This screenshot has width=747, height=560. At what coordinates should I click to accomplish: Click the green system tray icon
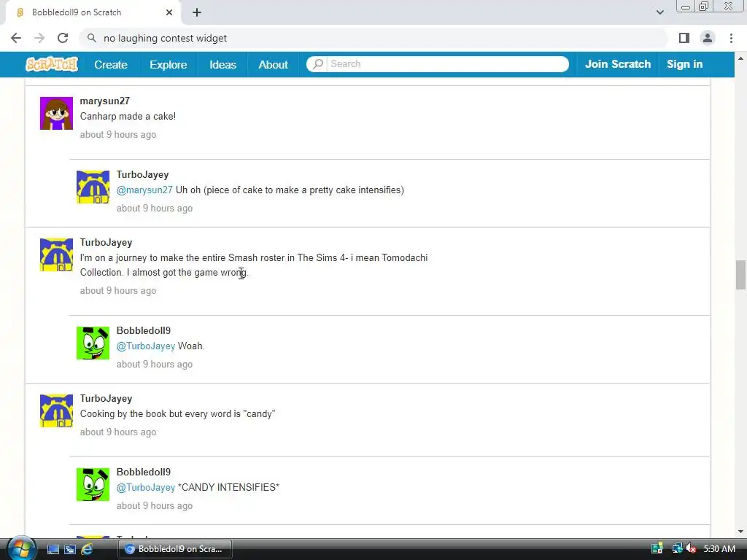pyautogui.click(x=657, y=548)
